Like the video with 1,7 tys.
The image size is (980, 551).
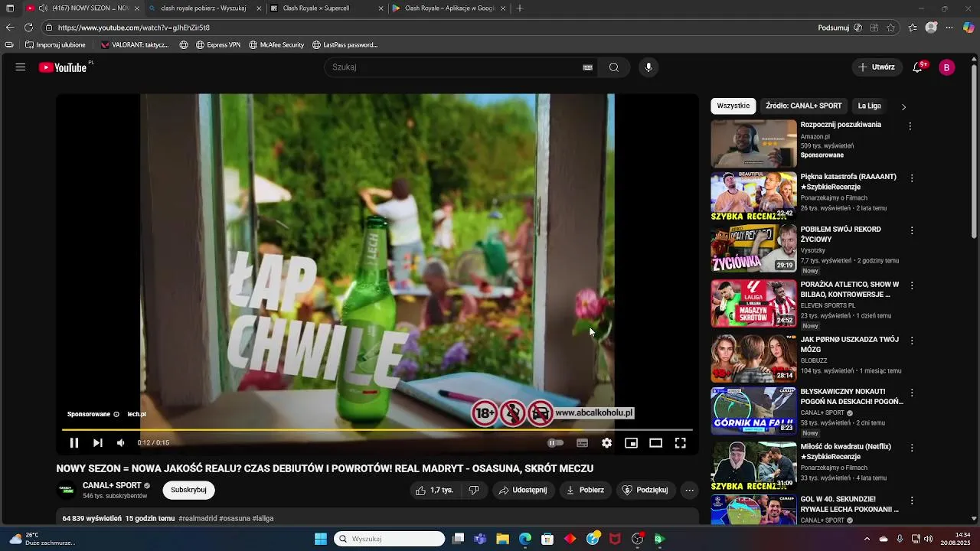(433, 490)
